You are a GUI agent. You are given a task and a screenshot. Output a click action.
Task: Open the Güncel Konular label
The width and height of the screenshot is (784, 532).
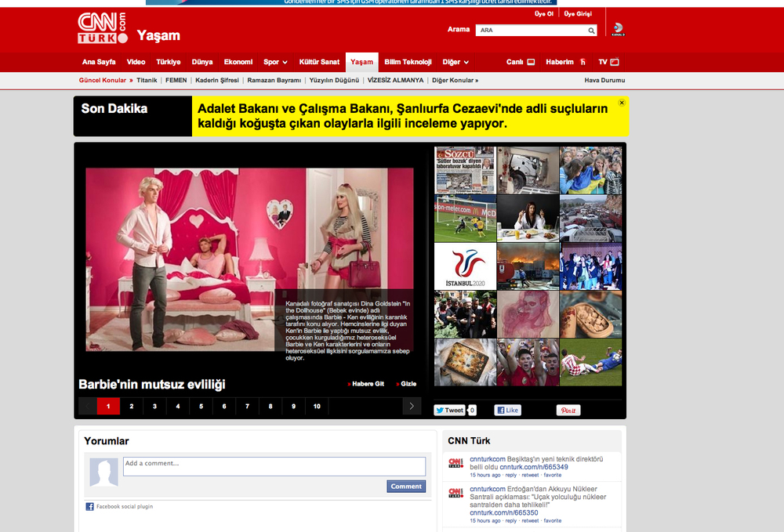click(x=103, y=81)
